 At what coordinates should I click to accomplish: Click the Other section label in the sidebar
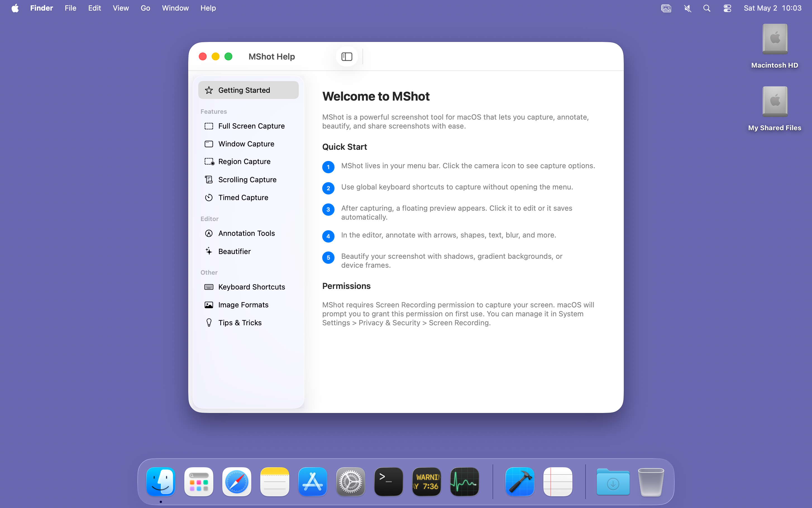click(x=209, y=272)
